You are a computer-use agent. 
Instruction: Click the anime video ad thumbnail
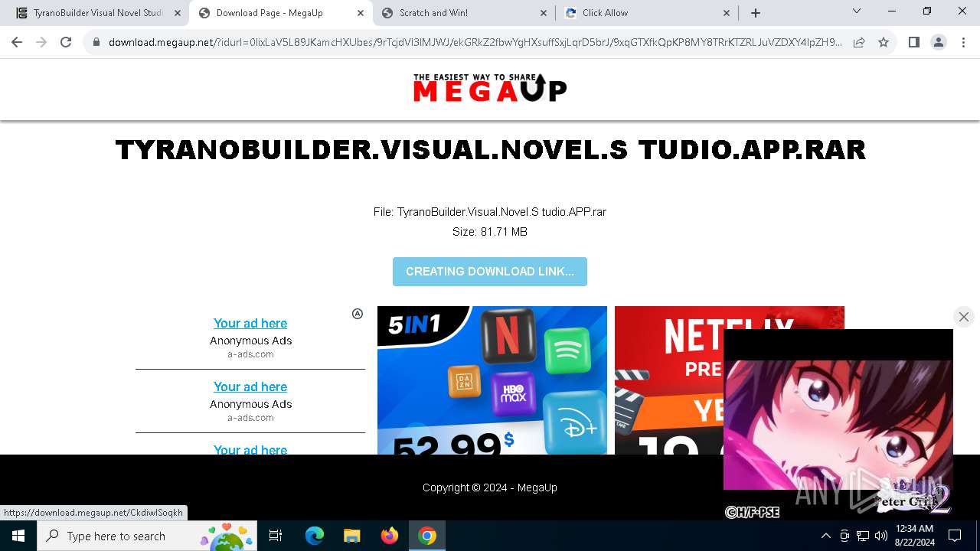point(838,425)
